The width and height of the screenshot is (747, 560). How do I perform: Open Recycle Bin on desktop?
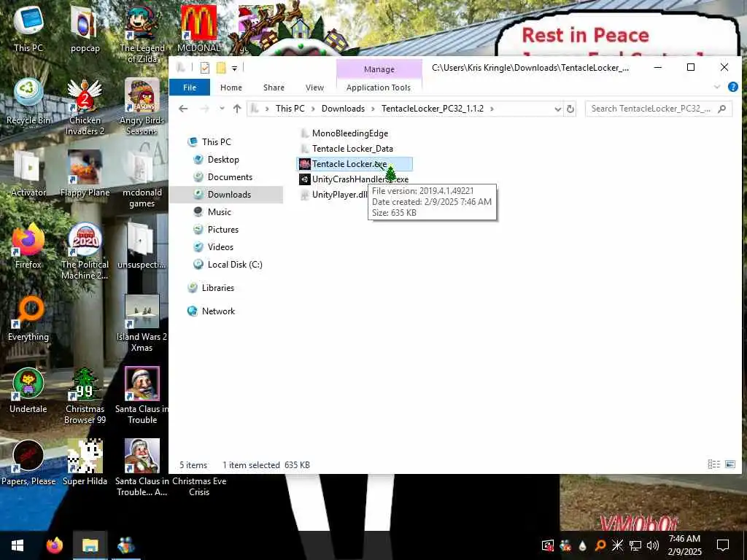point(28,101)
